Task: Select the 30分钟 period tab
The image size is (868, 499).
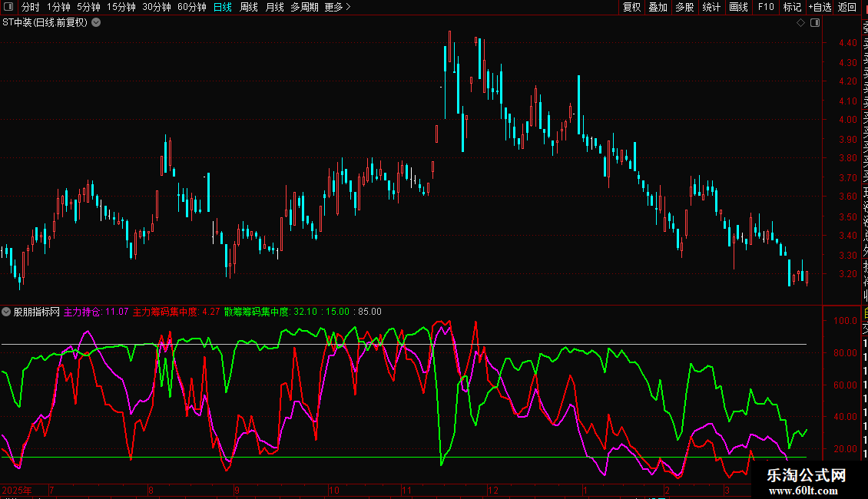Action: pos(157,7)
